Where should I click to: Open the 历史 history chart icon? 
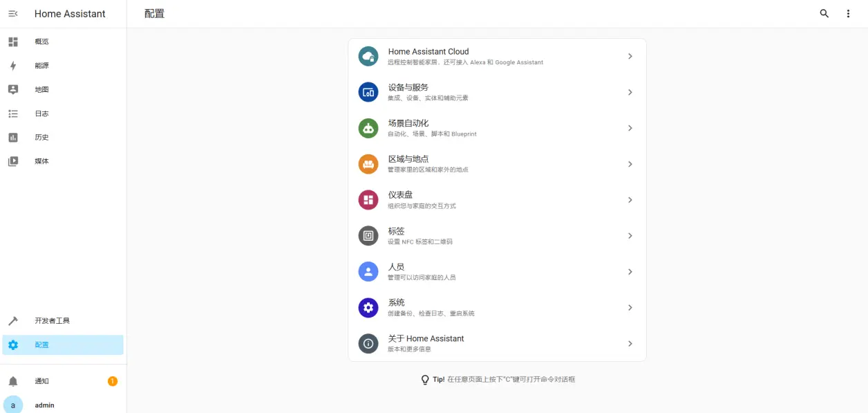pos(13,137)
